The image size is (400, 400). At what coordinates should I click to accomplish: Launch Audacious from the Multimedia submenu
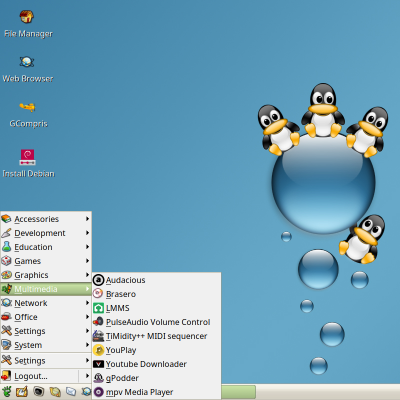point(156,280)
